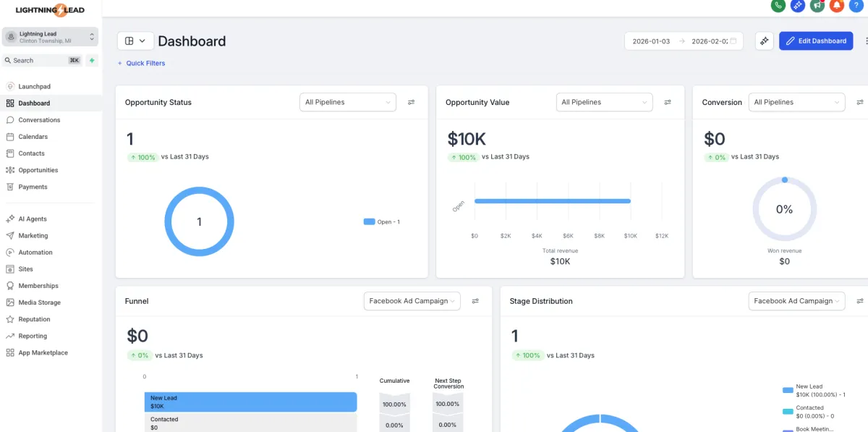Viewport: 868px width, 432px height.
Task: Click the blue Open legend color swatch
Action: point(369,222)
